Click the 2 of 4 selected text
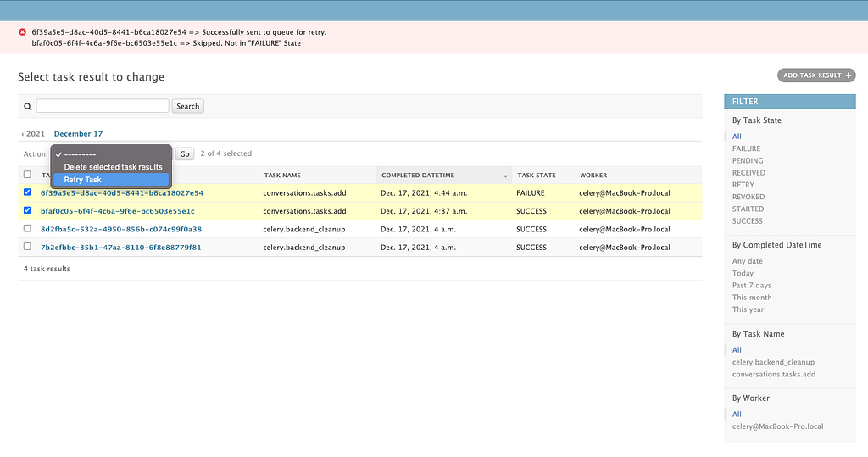Viewport: 868px width, 457px height. [x=225, y=153]
